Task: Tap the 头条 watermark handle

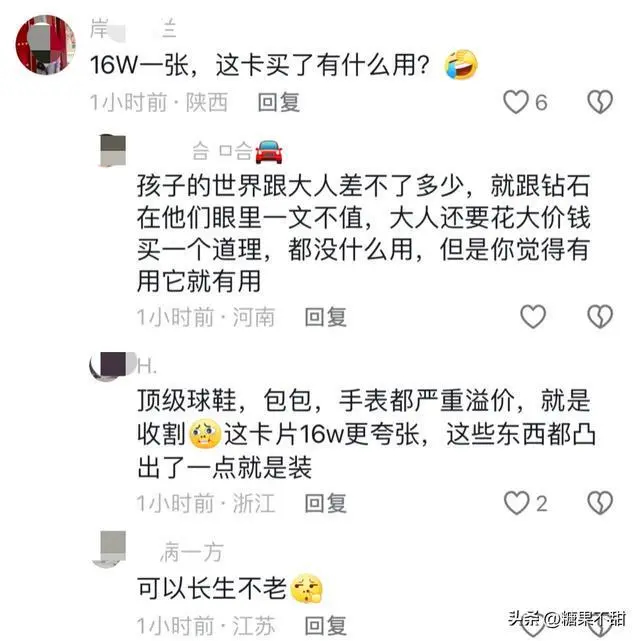Action: 567,619
